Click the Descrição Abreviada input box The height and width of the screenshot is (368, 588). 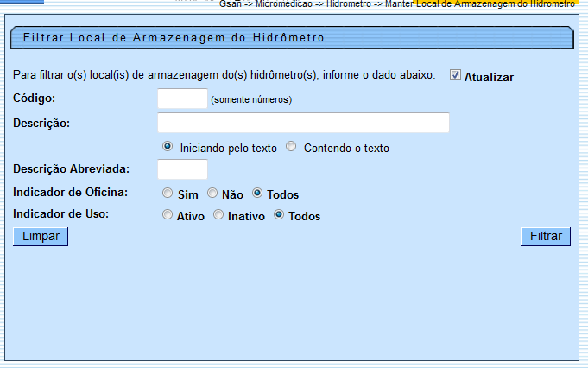click(182, 169)
